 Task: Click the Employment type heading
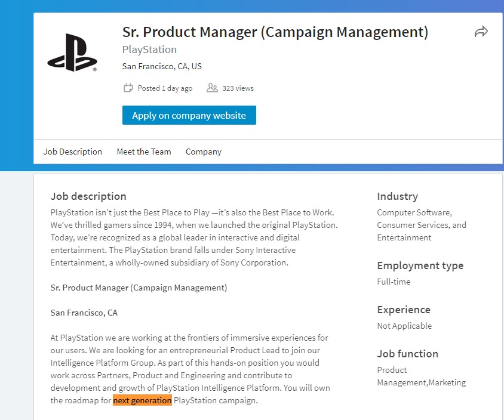point(420,265)
